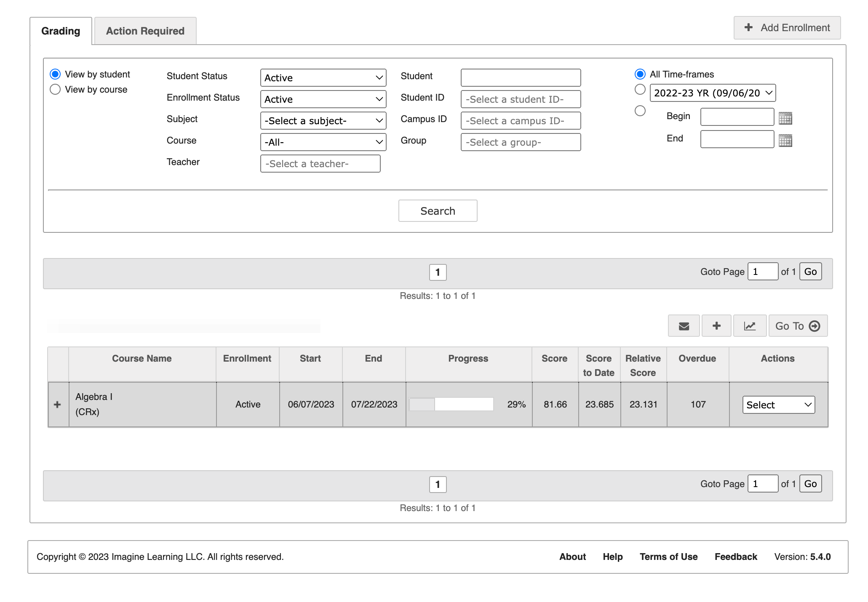868x602 pixels.
Task: Click the top Goto Page number field
Action: coord(763,272)
